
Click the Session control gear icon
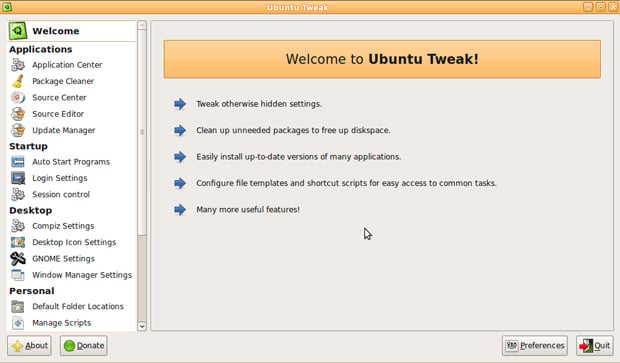tap(18, 194)
